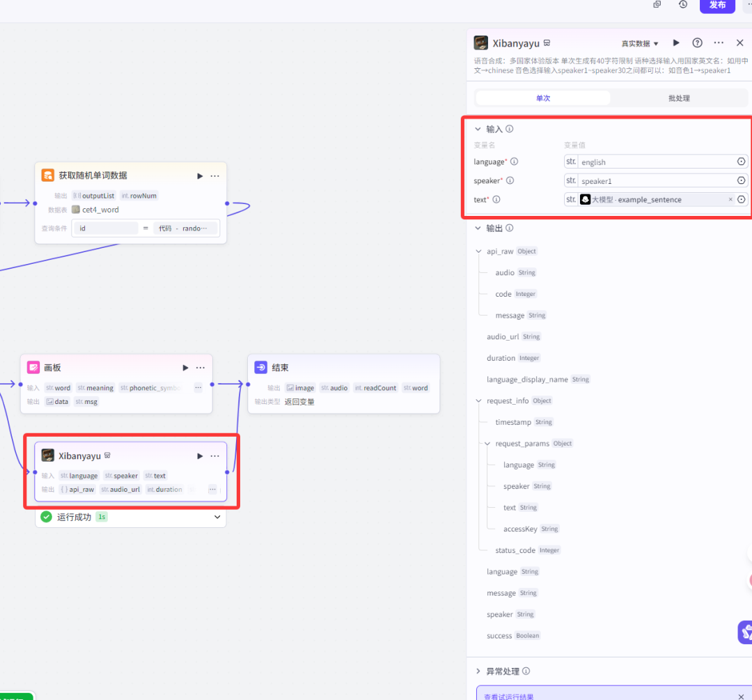Run the 获取随机单词数据 node
Viewport: 752px width, 700px height.
click(x=200, y=176)
